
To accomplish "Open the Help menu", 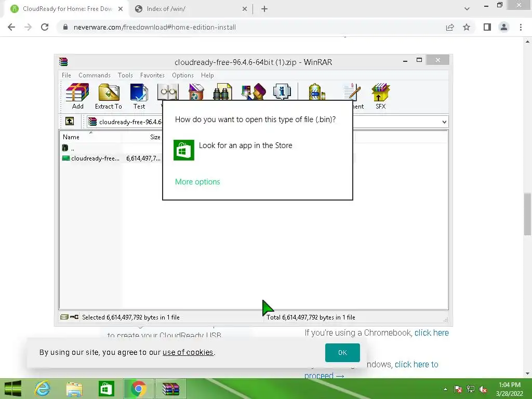I will pyautogui.click(x=207, y=75).
